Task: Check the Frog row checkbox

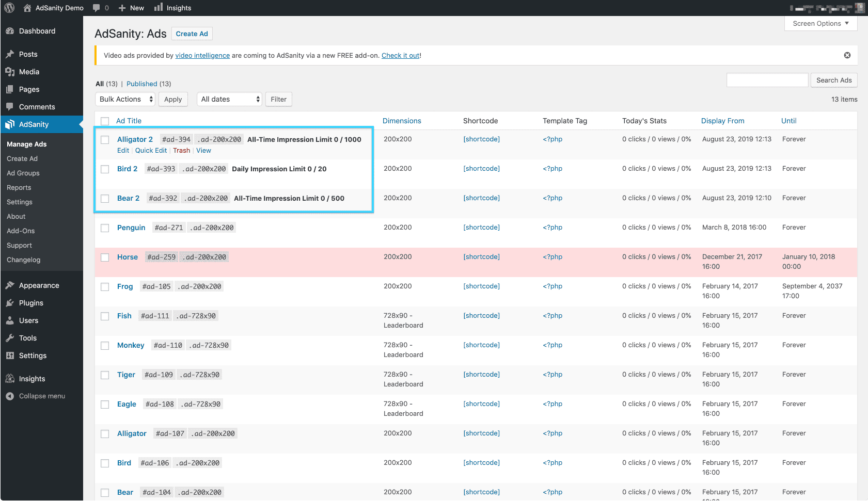Action: pyautogui.click(x=105, y=287)
